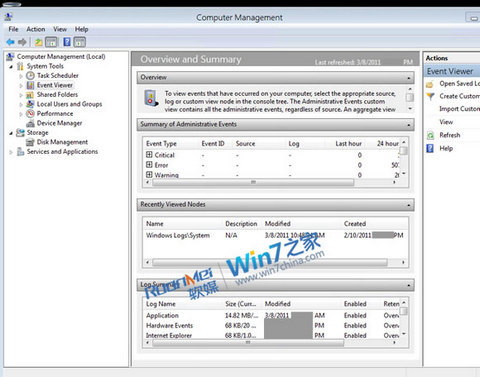Open Device Manager in System Tools

(x=59, y=123)
